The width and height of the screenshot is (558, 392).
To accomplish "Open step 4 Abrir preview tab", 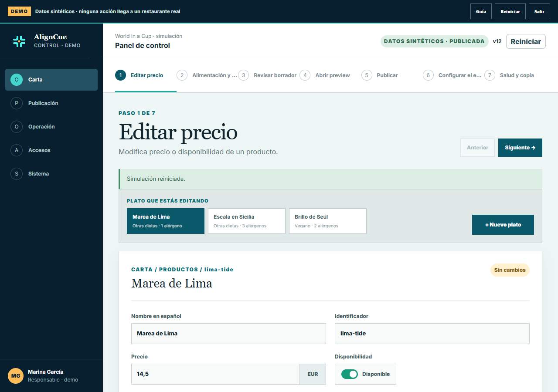I will click(330, 75).
